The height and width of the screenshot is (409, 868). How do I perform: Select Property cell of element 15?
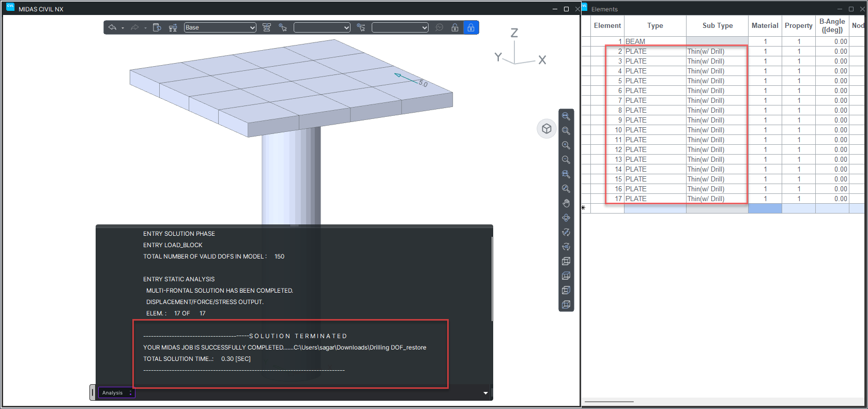pos(799,179)
